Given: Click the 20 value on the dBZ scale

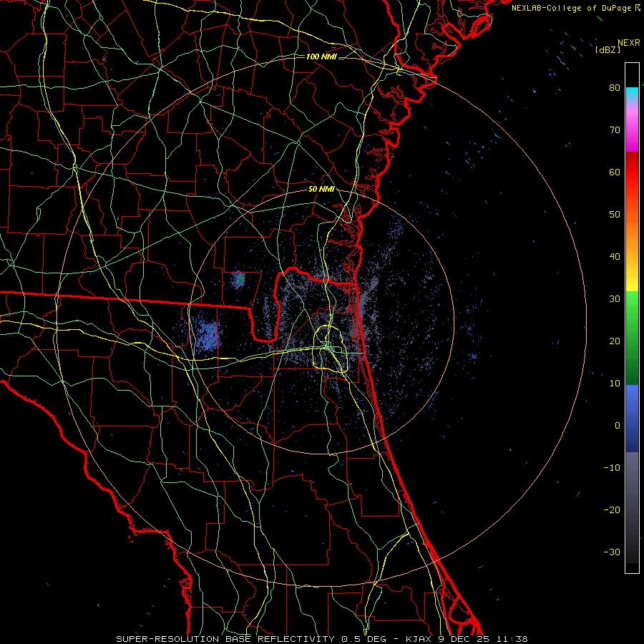Looking at the screenshot, I should (x=615, y=341).
